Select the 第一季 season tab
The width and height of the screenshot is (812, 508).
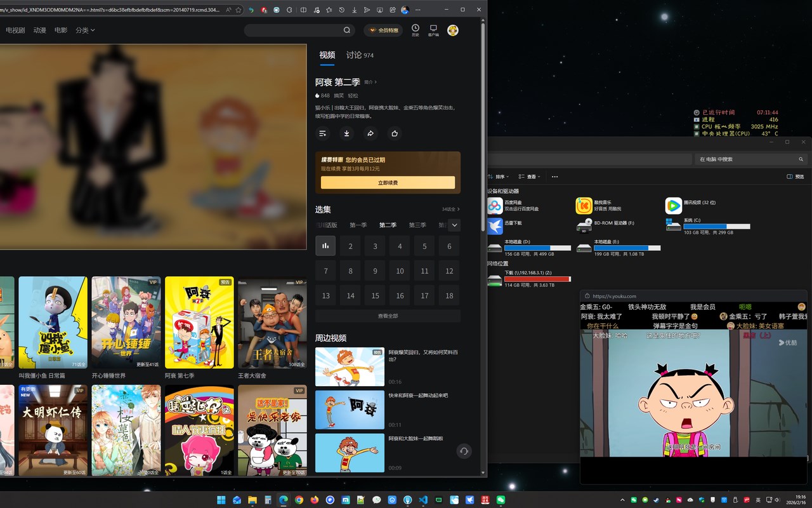click(x=358, y=225)
